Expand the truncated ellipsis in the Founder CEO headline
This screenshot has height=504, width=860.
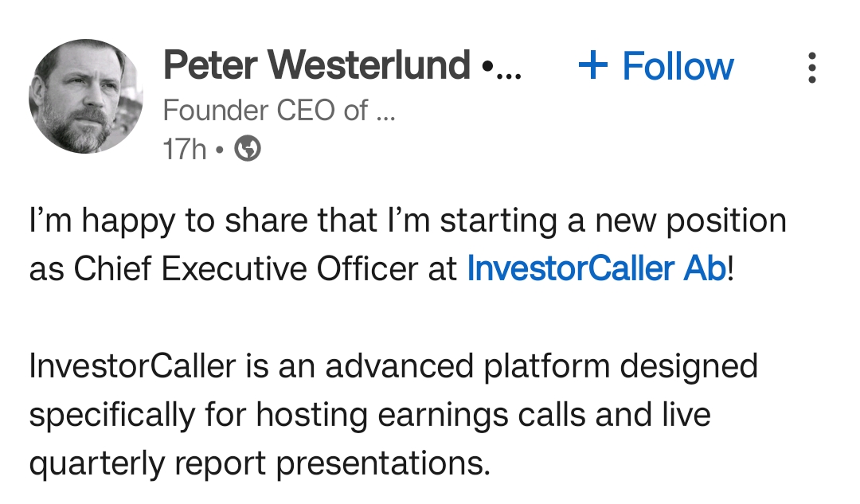tap(385, 111)
